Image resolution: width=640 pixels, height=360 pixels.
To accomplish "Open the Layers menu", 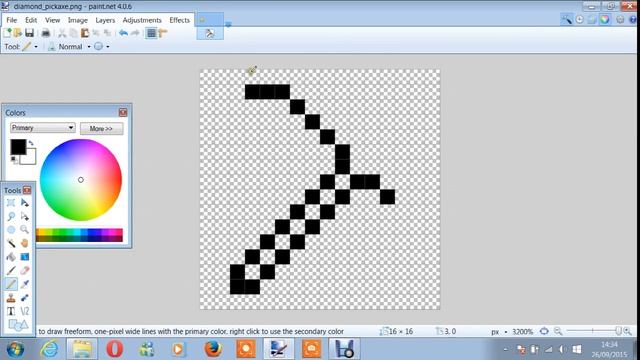I will pyautogui.click(x=105, y=20).
